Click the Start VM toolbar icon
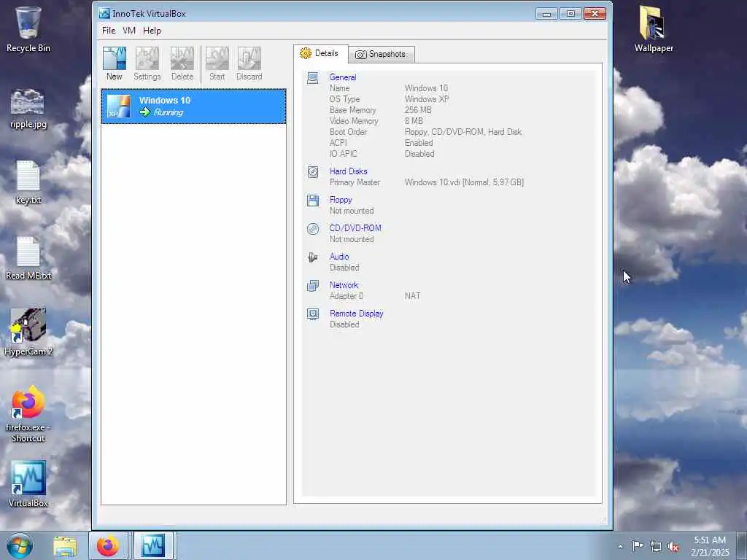This screenshot has width=747, height=560. (217, 63)
